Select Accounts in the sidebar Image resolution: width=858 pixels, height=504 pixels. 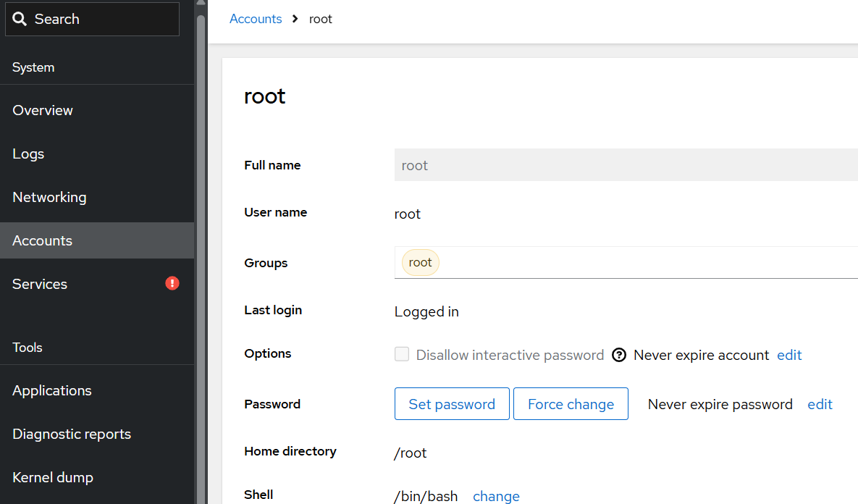point(42,240)
